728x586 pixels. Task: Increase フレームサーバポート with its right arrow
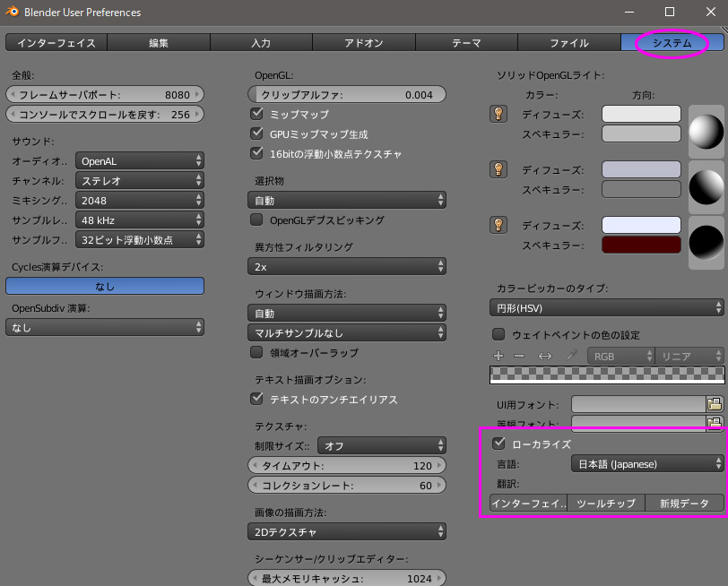pyautogui.click(x=197, y=95)
